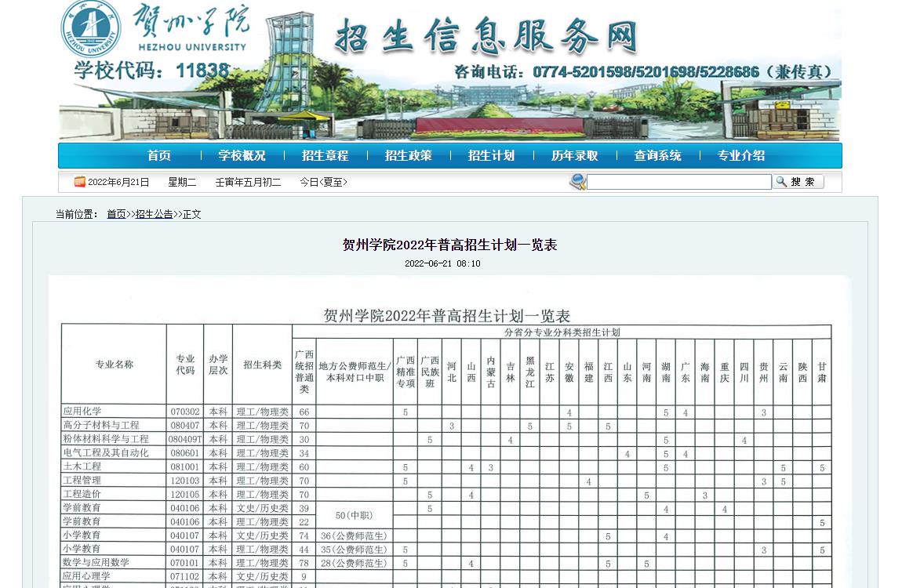The image size is (902, 588).
Task: Open the 查询系统 navigation item
Action: pyautogui.click(x=657, y=156)
